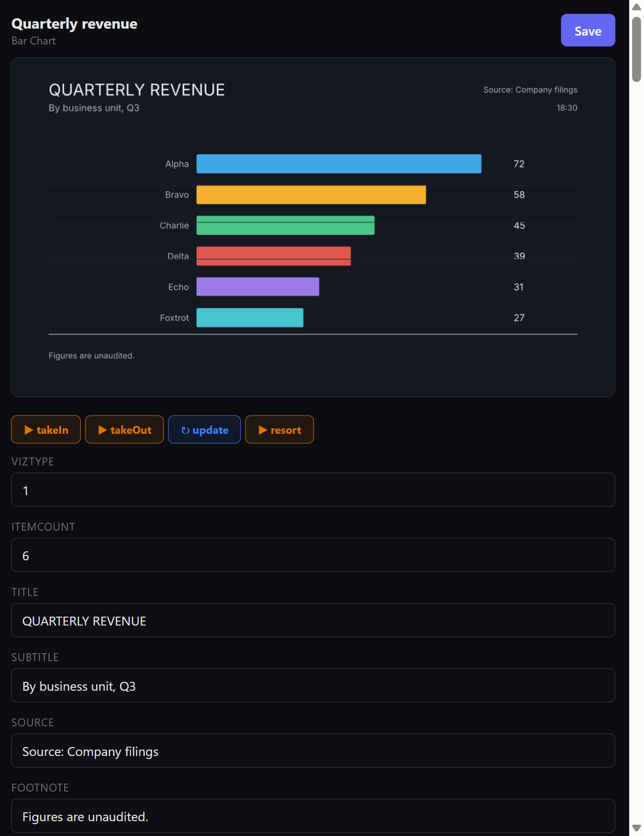
Task: Click the value '31' beside Echo
Action: tap(519, 287)
